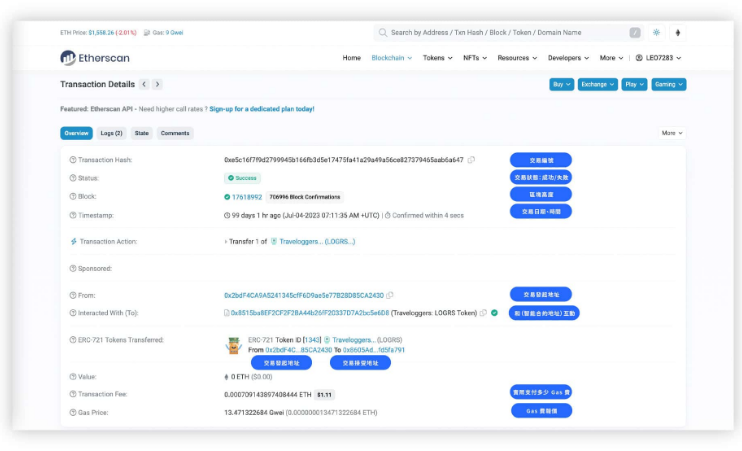Click the ETH price $1,558.26 link
This screenshot has height=451, width=742.
pyautogui.click(x=101, y=33)
